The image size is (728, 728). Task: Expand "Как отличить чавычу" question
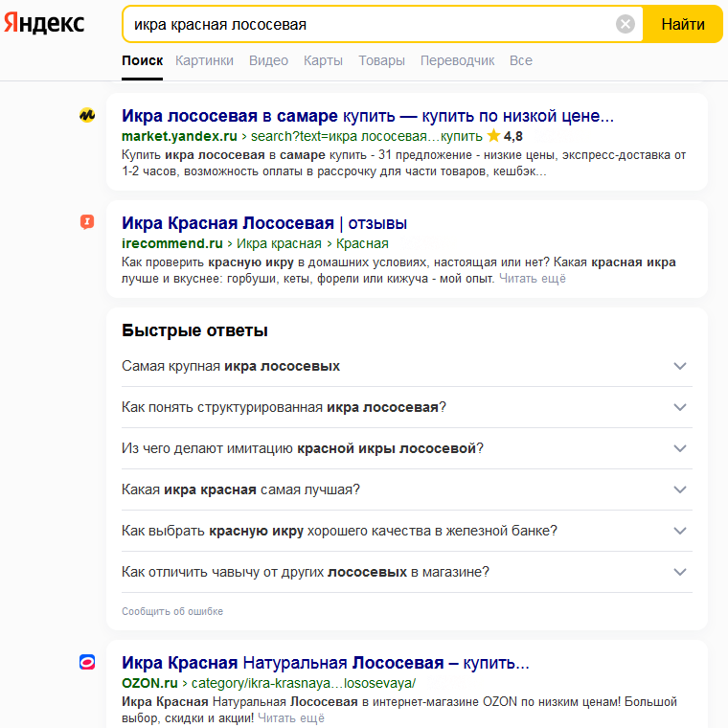pos(680,572)
